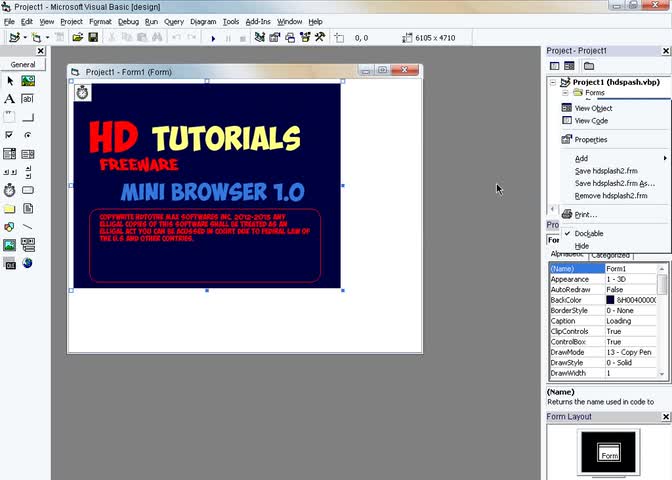Choose the DirListBox folder tool
The height and width of the screenshot is (480, 672).
(10, 209)
